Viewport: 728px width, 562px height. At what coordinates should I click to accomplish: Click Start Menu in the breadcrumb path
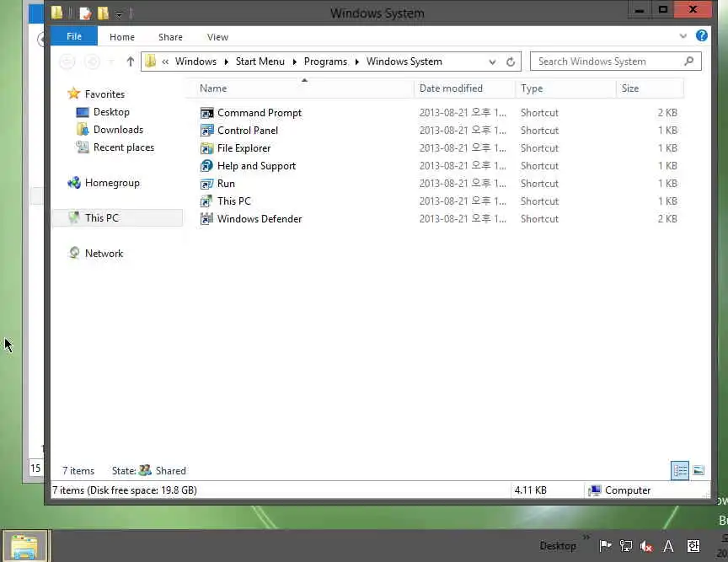pyautogui.click(x=260, y=62)
